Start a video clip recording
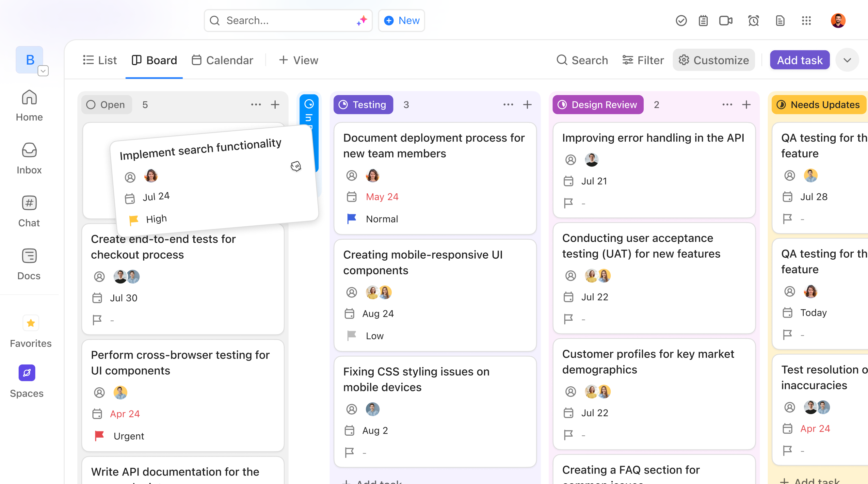 point(726,21)
